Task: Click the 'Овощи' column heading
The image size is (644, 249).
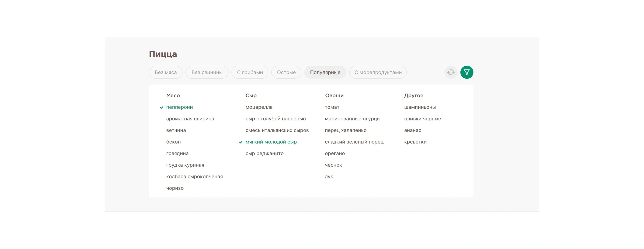Action: point(334,96)
